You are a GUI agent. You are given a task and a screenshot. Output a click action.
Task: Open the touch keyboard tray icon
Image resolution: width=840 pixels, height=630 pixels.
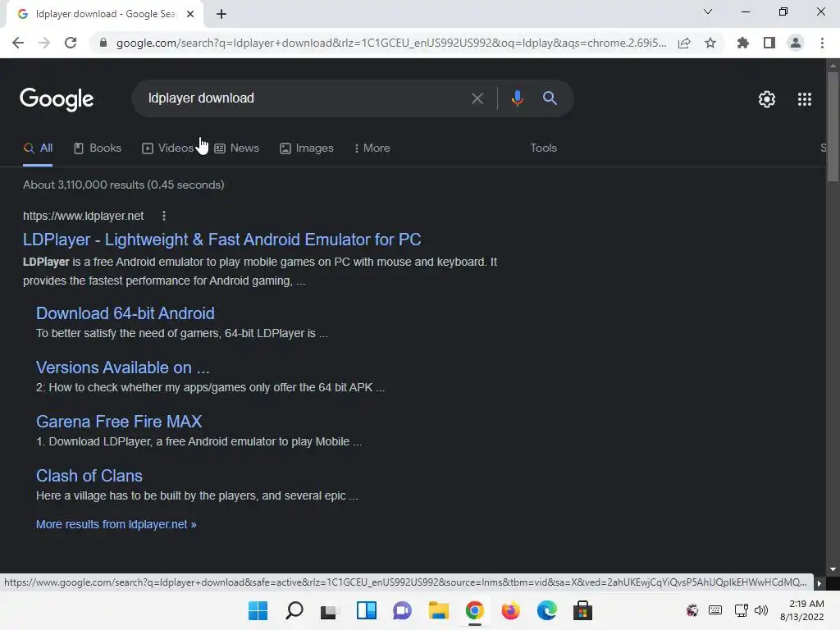point(715,610)
